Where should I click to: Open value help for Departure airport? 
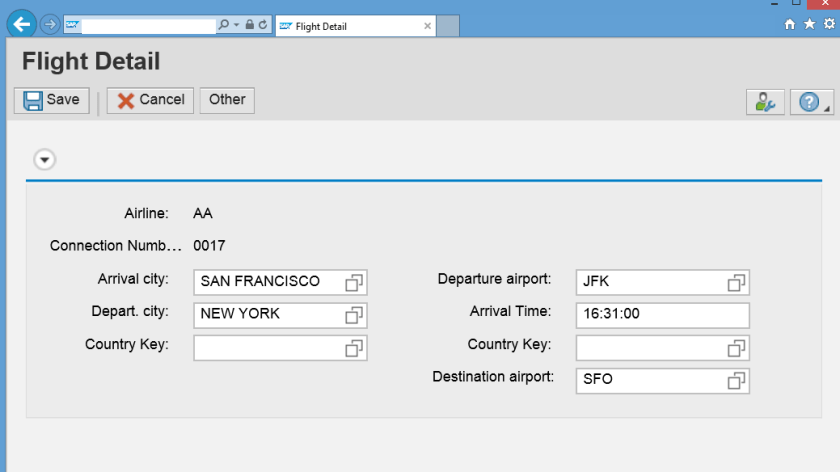pyautogui.click(x=737, y=283)
